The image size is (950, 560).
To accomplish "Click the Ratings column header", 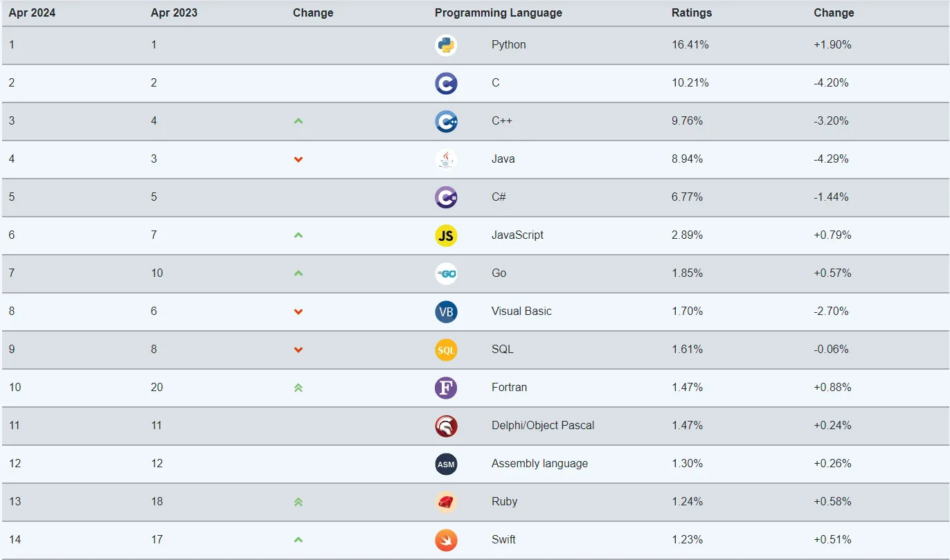I will click(692, 12).
